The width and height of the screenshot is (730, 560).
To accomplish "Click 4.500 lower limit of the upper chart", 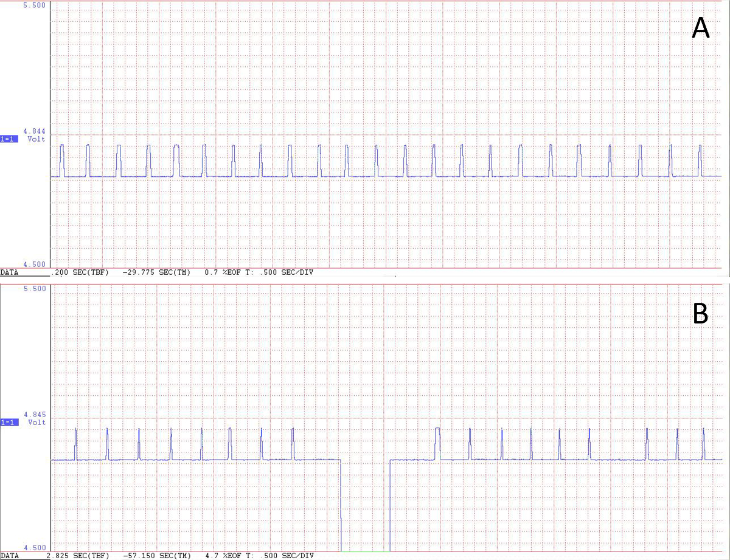I will [x=34, y=264].
